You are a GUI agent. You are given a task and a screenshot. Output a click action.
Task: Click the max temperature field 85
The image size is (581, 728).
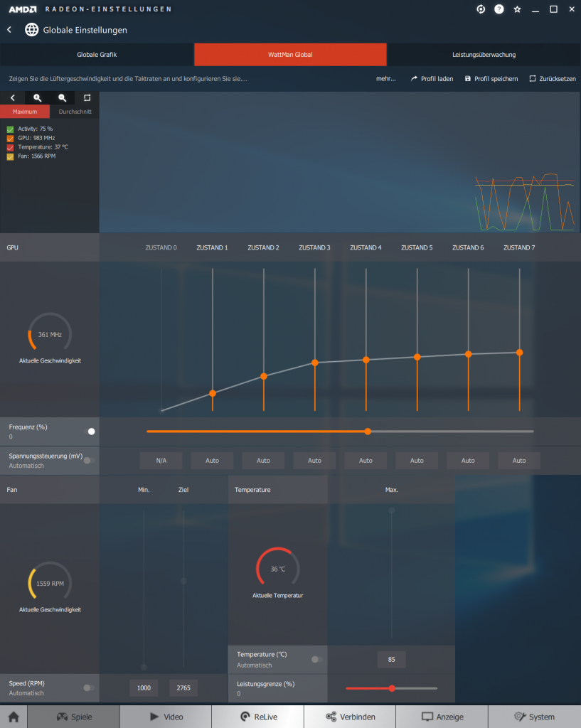(392, 659)
